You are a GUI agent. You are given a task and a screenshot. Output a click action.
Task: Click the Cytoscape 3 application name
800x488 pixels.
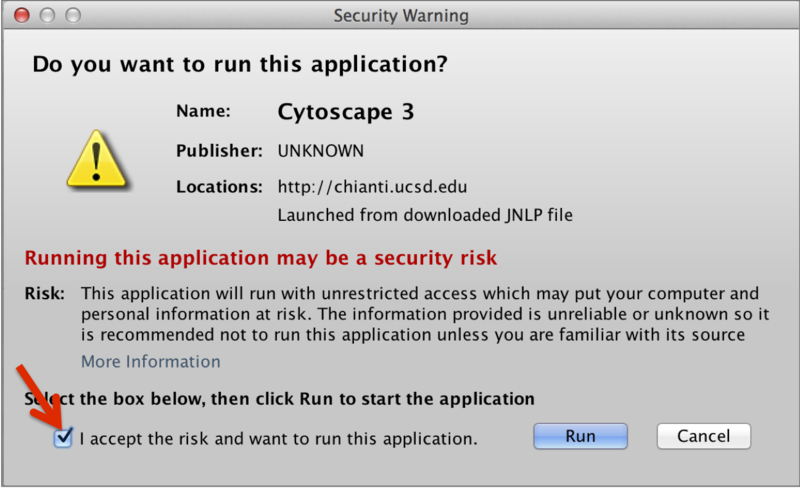click(346, 112)
